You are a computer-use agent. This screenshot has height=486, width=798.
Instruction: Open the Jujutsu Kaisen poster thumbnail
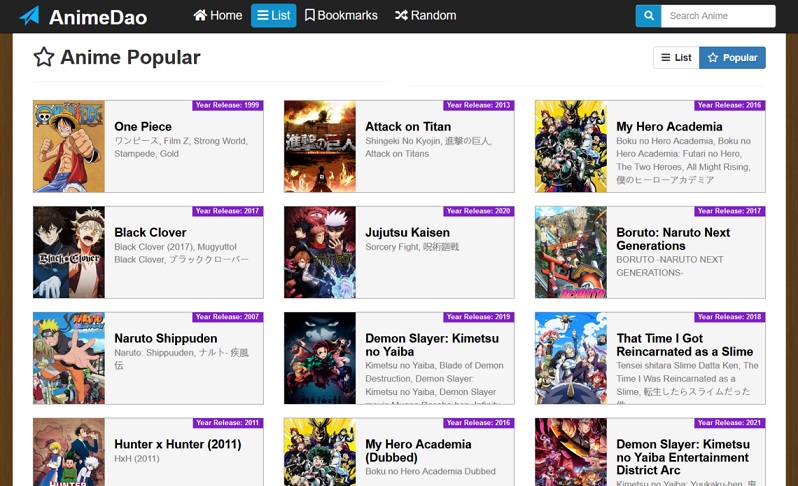point(320,252)
